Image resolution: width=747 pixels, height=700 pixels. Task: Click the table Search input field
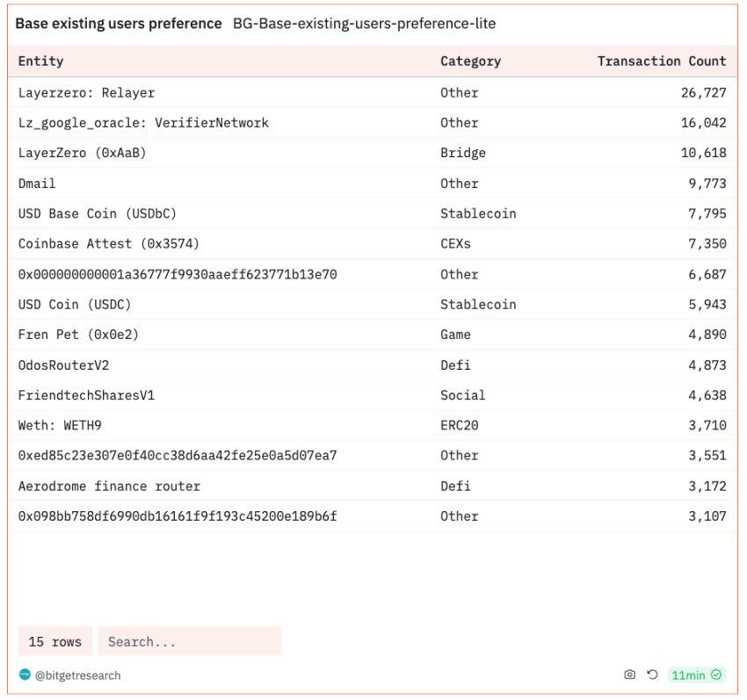pos(189,641)
